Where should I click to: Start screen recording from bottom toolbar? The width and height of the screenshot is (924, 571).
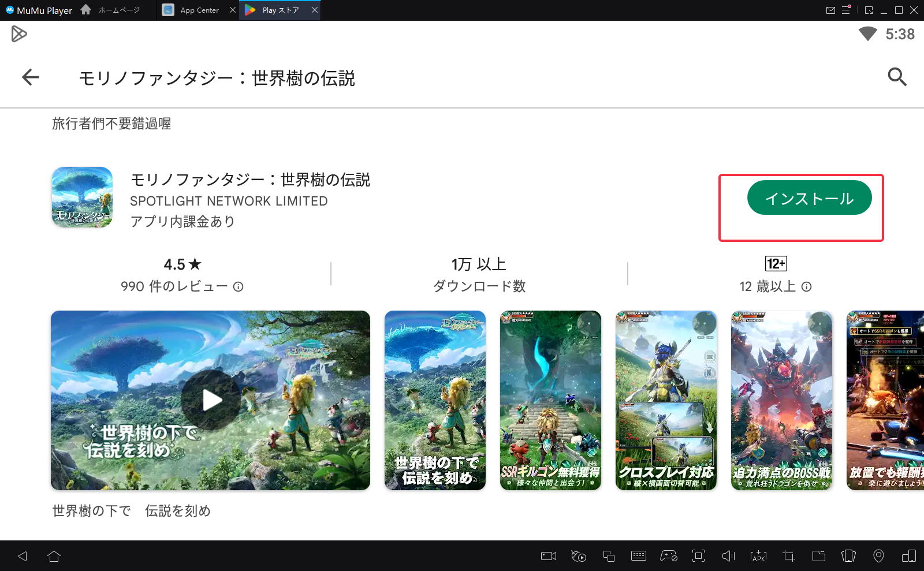(x=549, y=556)
